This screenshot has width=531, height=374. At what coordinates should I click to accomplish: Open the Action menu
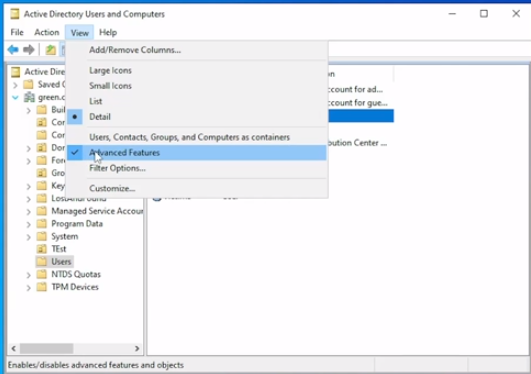click(x=47, y=33)
